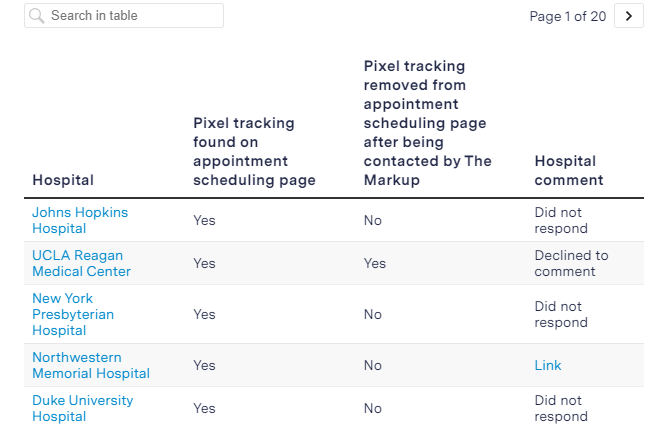
Task: Open New York Presbyterian Hospital link
Action: tap(73, 314)
